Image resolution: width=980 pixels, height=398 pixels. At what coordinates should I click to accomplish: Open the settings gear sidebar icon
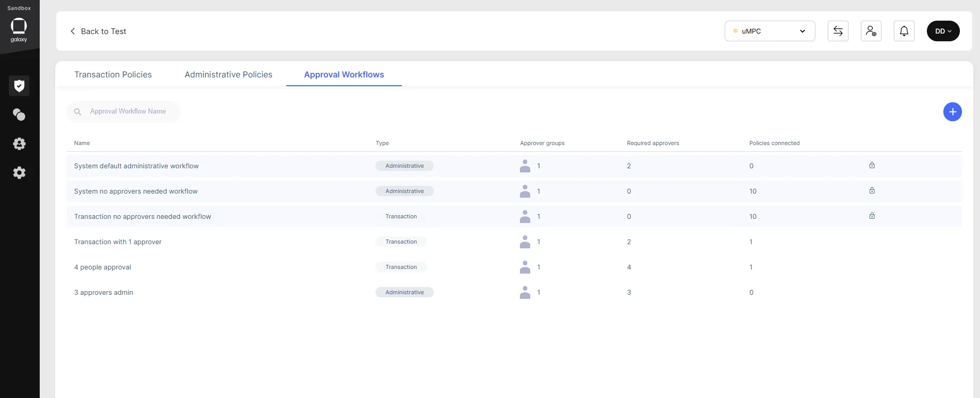pyautogui.click(x=19, y=172)
